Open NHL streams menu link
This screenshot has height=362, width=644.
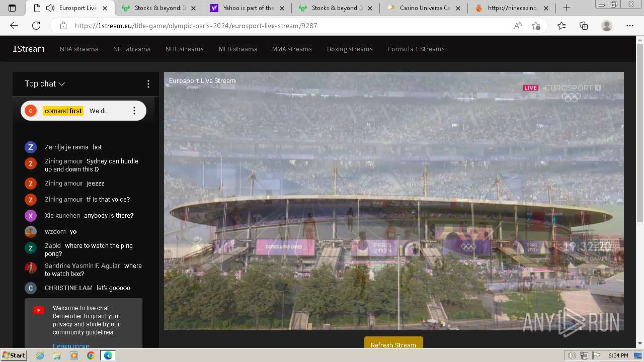(185, 49)
